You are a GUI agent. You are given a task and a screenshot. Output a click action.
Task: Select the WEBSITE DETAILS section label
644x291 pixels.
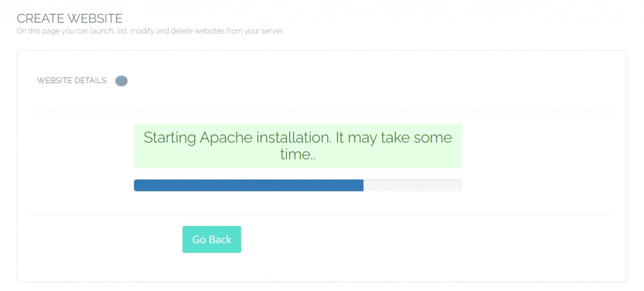point(72,81)
